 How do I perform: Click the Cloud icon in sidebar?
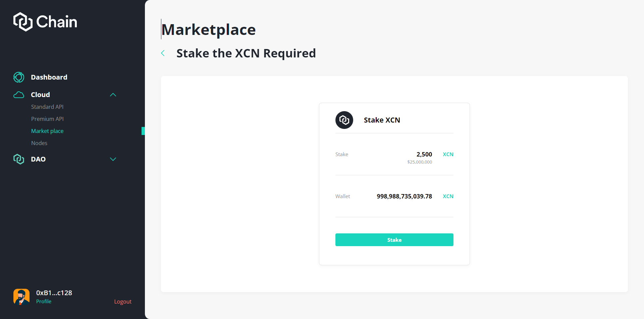click(19, 95)
